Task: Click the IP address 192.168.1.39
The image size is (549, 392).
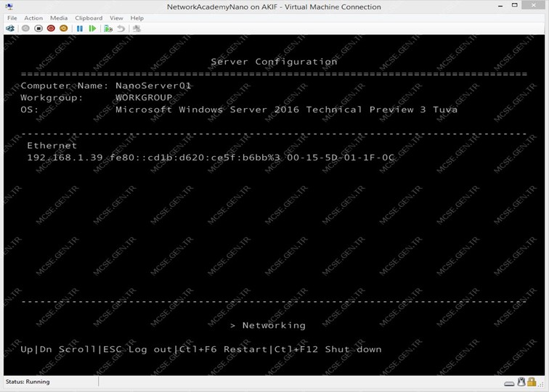Action: [x=65, y=157]
